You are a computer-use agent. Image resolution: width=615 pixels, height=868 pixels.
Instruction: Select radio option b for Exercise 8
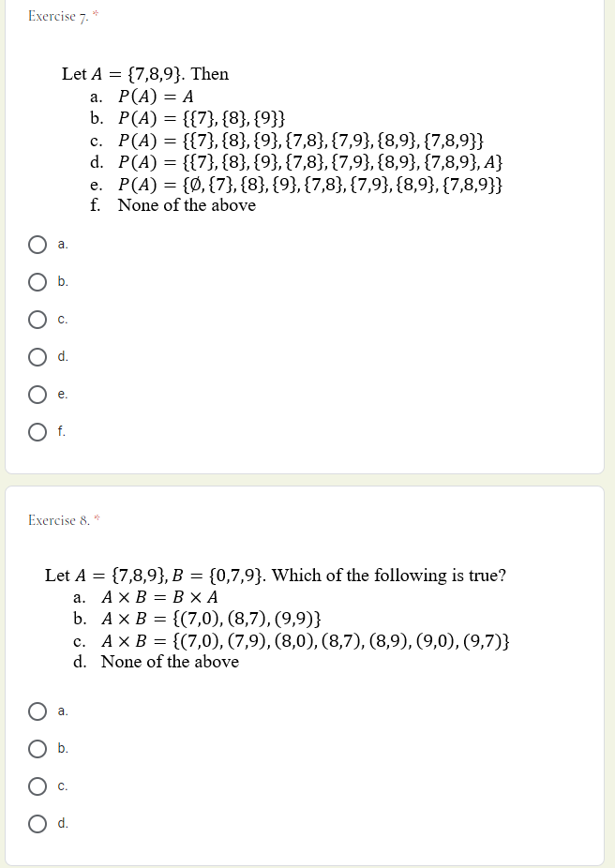pos(37,748)
